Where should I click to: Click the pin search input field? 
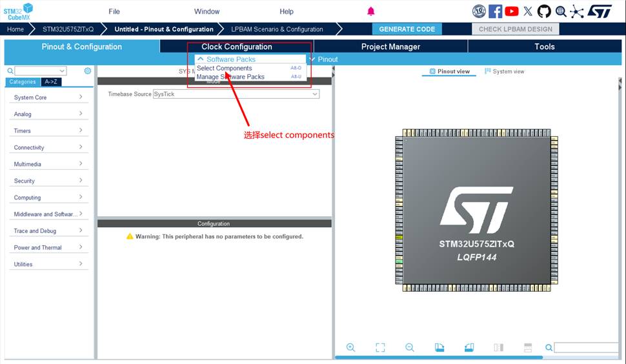[587, 348]
